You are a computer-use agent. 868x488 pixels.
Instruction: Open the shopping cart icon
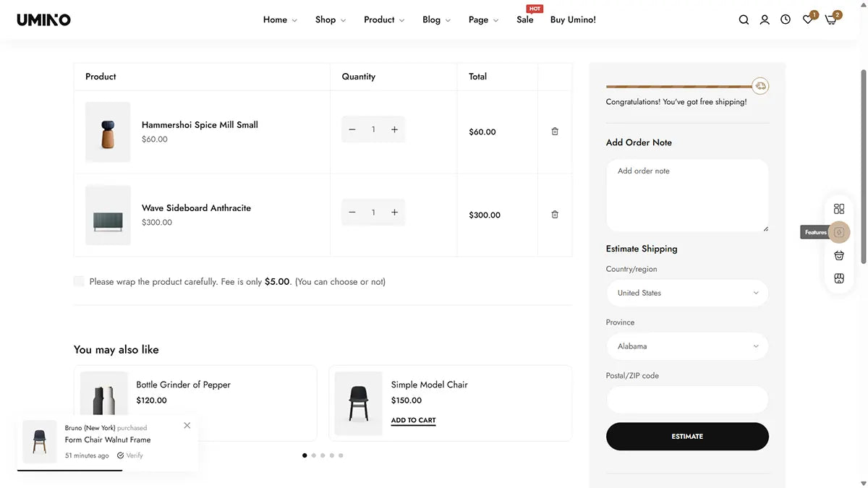(x=830, y=20)
